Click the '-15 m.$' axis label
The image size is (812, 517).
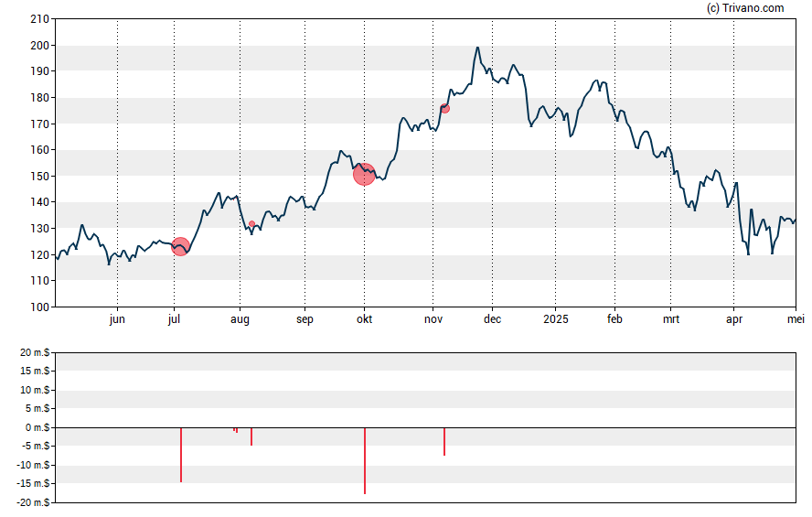click(33, 483)
